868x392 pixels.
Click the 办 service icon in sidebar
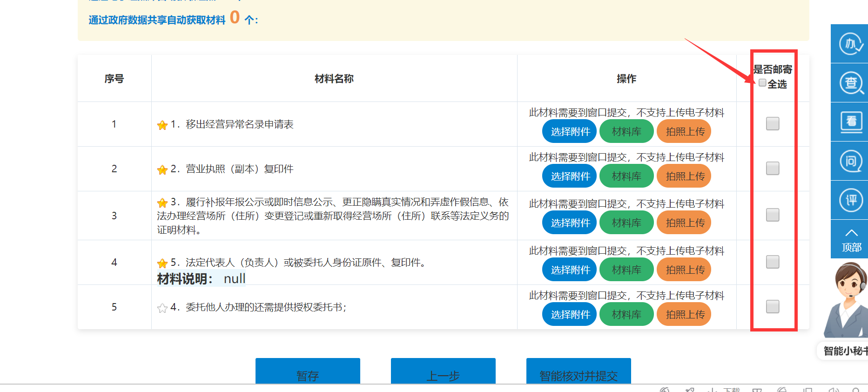click(x=850, y=44)
